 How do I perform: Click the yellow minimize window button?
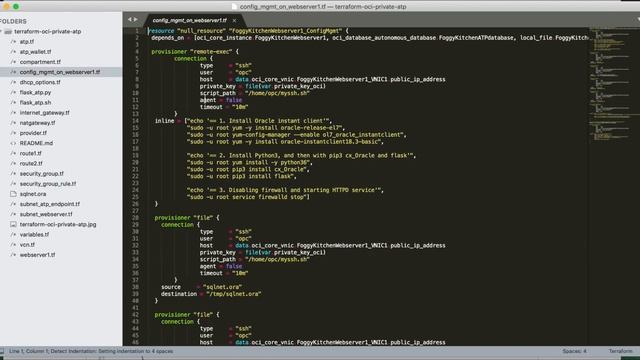click(x=6, y=7)
